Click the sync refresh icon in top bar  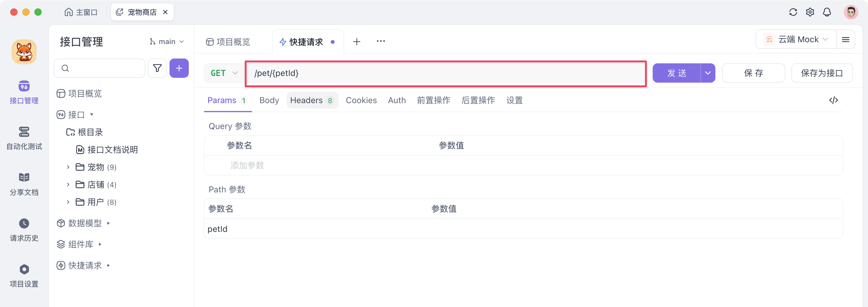click(794, 12)
